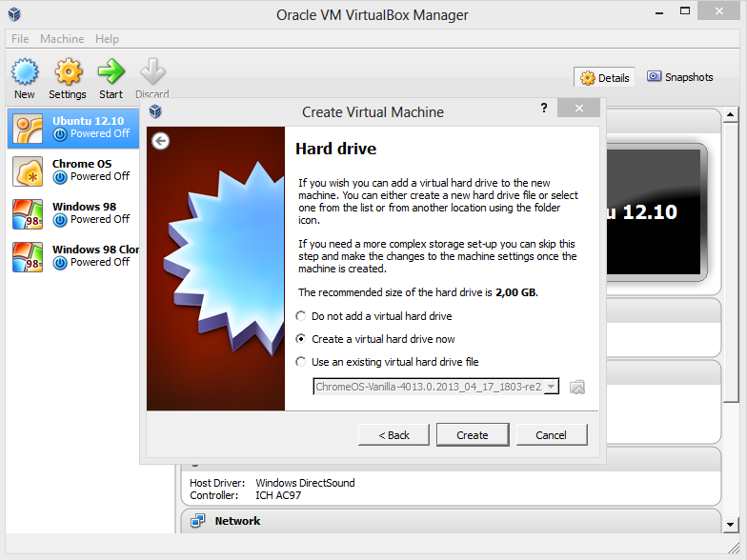Pick 'Use an existing virtual hard drive file'

387,362
